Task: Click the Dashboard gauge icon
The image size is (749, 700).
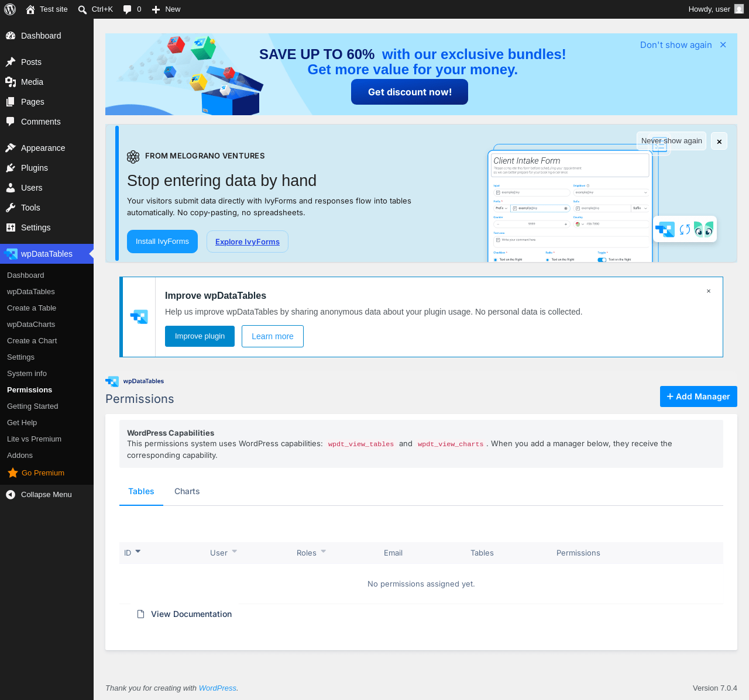Action: 11,36
